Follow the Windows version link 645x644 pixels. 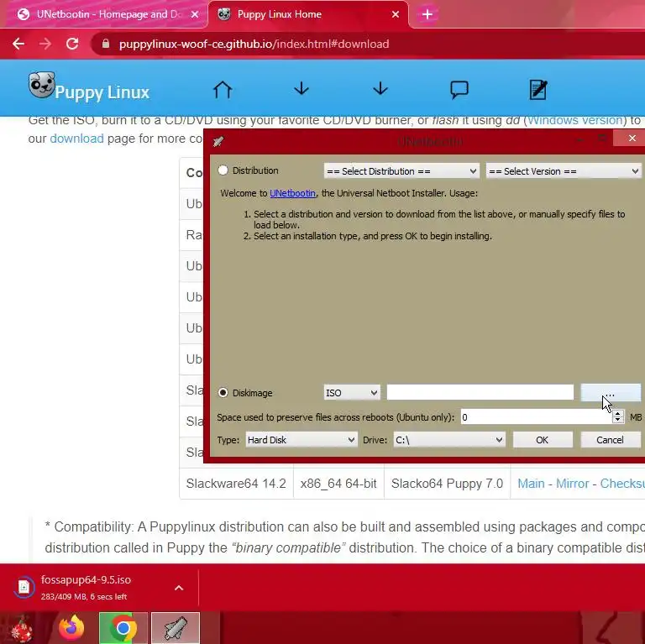(x=575, y=120)
